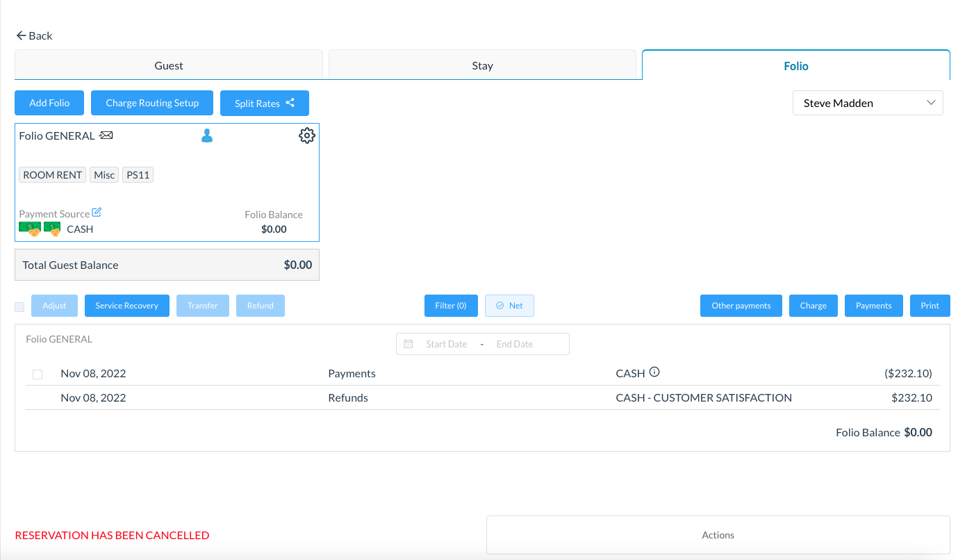Click calendar icon in date range field
Image resolution: width=958 pixels, height=560 pixels.
[408, 344]
